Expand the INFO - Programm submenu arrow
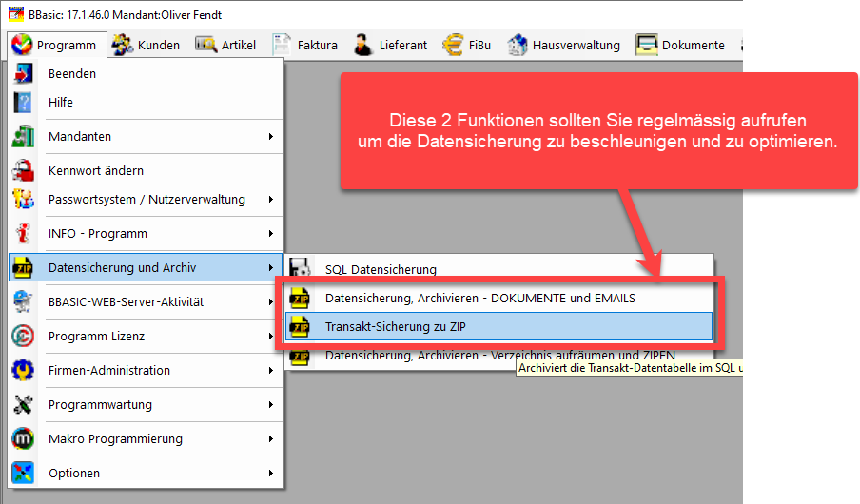The height and width of the screenshot is (504, 860). pos(271,233)
